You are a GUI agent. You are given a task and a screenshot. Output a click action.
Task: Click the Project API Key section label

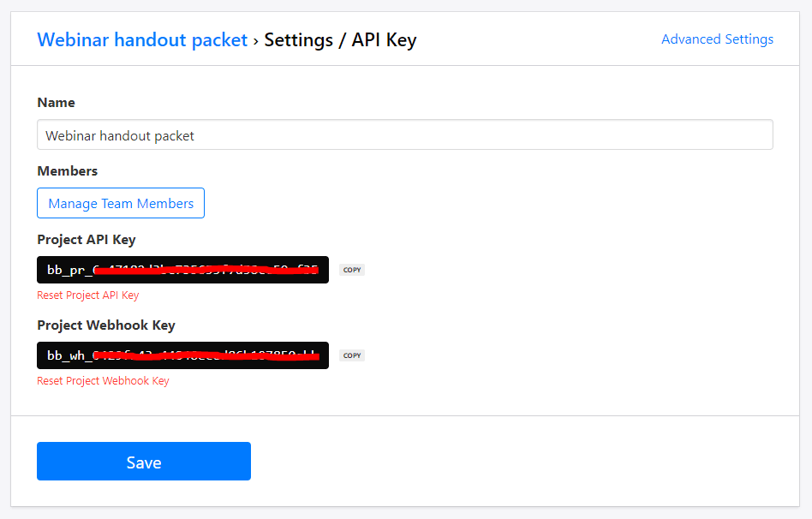[86, 240]
